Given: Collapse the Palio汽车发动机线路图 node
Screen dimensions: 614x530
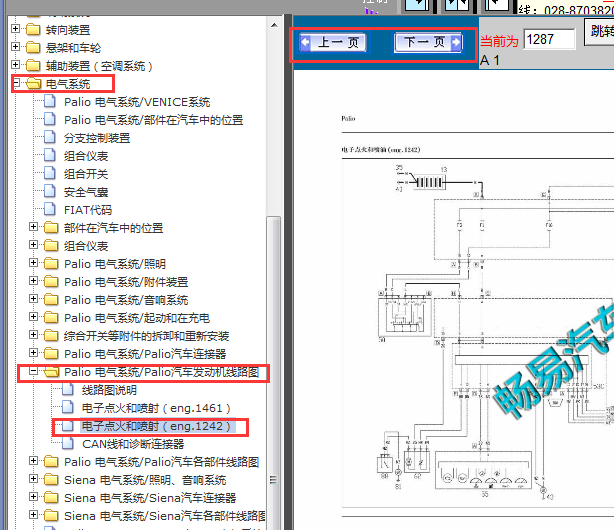Looking at the screenshot, I should pyautogui.click(x=33, y=371).
